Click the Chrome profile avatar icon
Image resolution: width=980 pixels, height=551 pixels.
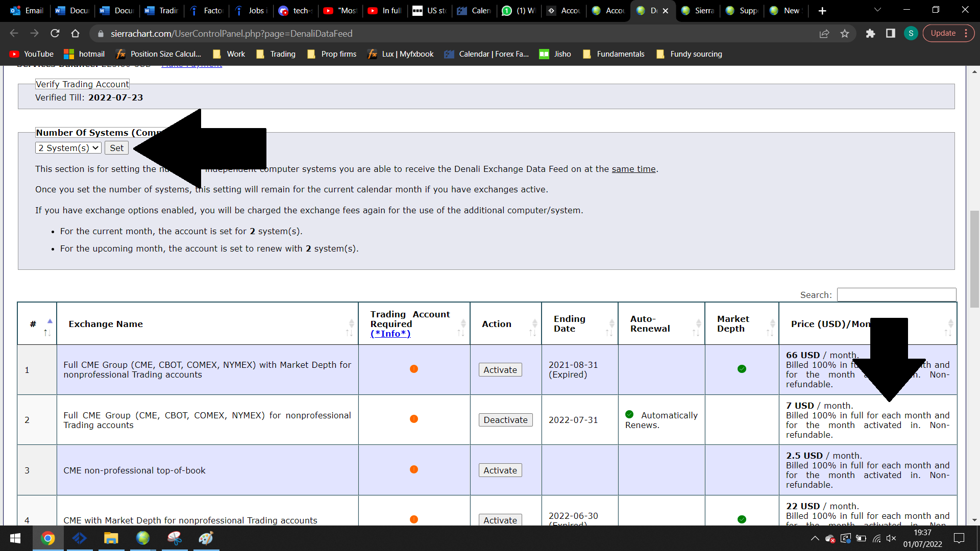(x=911, y=34)
